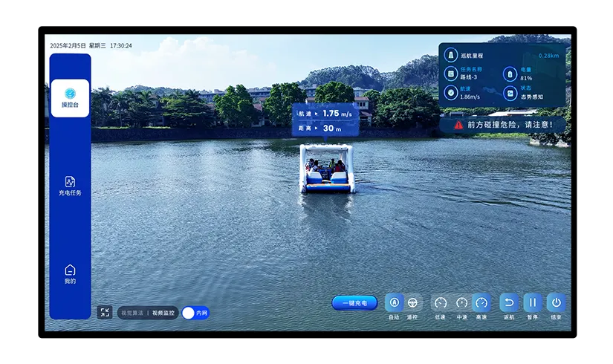This screenshot has width=613, height=364.
Task: Click the 一键充电 one-key charge button
Action: (x=354, y=303)
